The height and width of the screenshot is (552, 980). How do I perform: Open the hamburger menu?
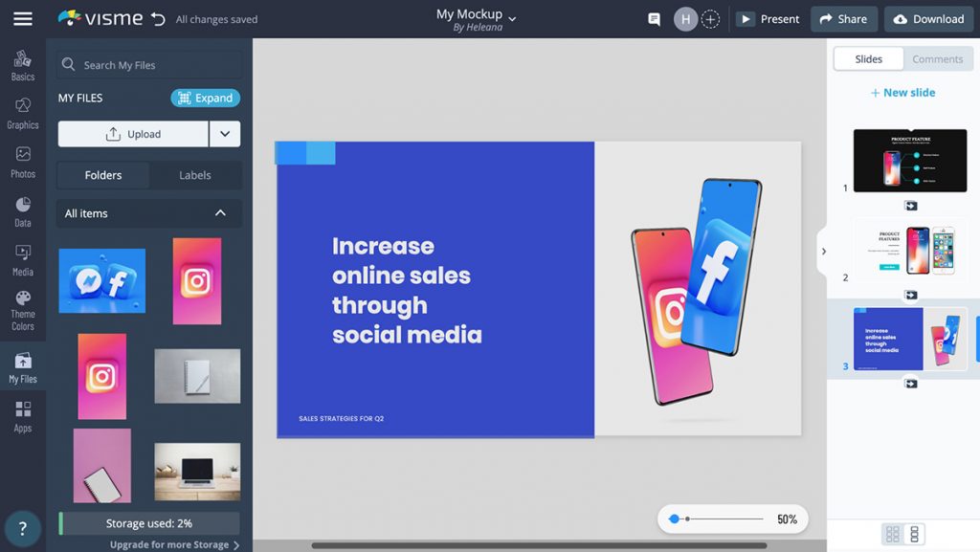click(x=23, y=18)
